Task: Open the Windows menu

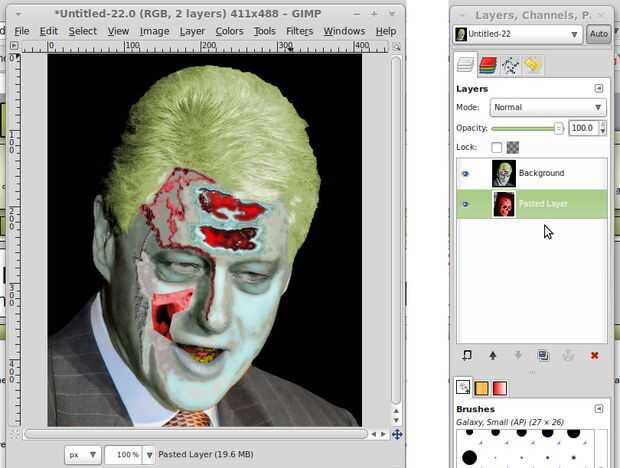Action: tap(344, 31)
